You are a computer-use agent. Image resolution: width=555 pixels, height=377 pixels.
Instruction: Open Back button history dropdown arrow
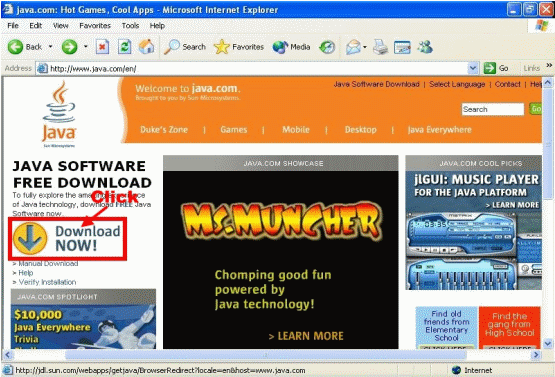(x=50, y=46)
